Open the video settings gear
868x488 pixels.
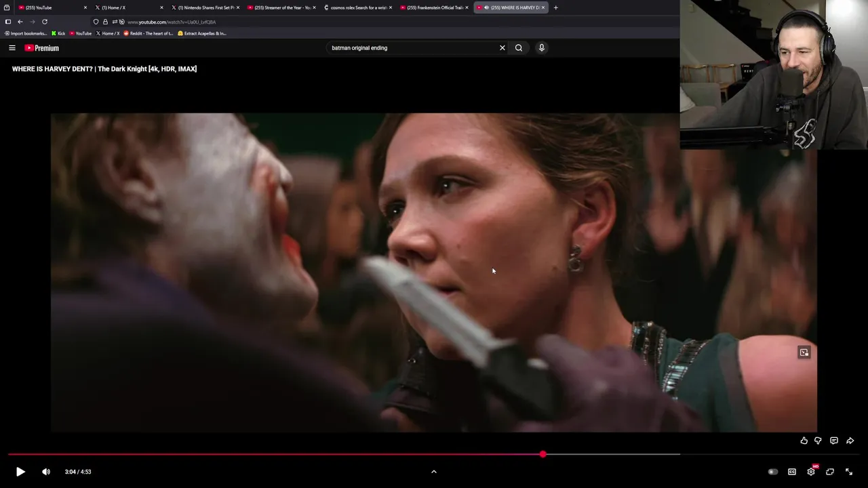pyautogui.click(x=811, y=472)
